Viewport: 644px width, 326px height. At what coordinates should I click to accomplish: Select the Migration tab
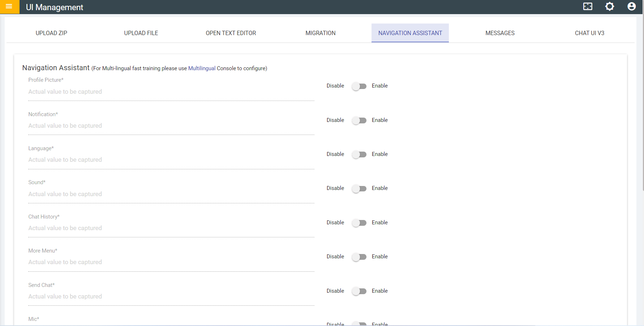point(320,33)
